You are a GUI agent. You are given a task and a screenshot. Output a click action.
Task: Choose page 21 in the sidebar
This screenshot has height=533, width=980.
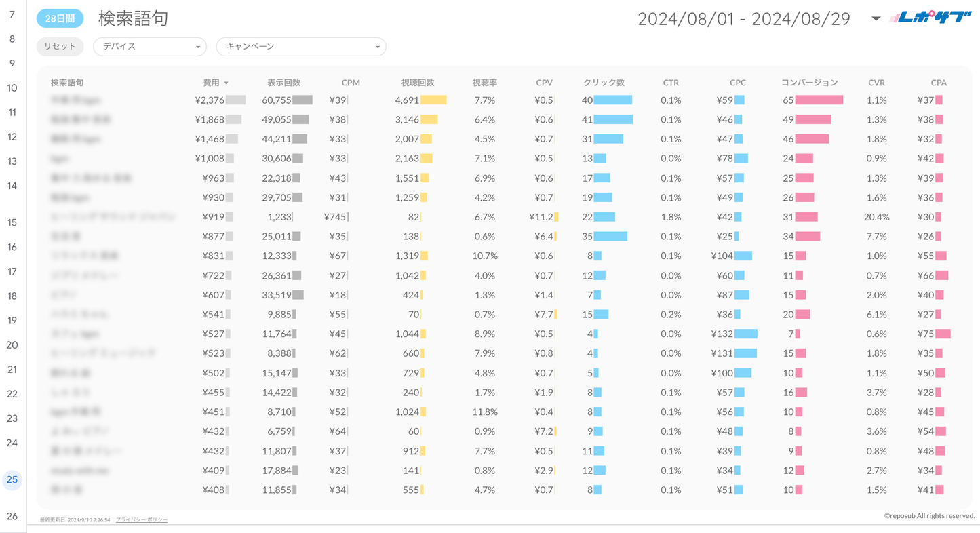point(12,370)
